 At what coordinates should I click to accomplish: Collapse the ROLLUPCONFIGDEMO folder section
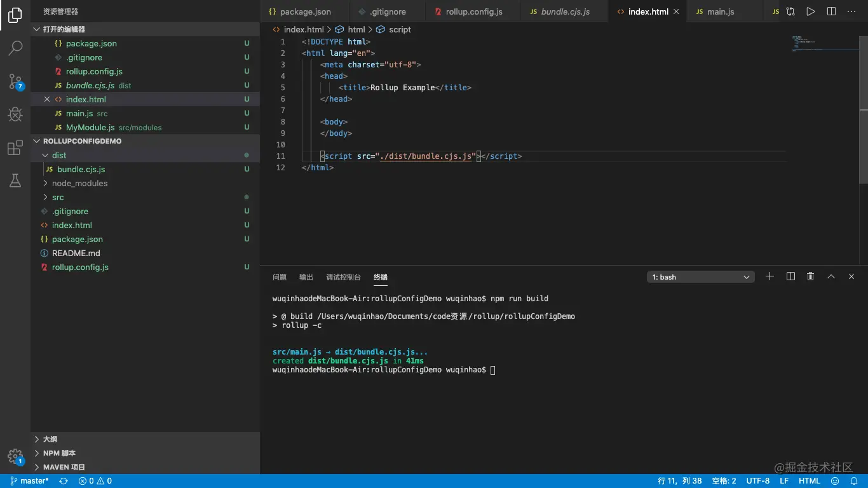pyautogui.click(x=145, y=141)
